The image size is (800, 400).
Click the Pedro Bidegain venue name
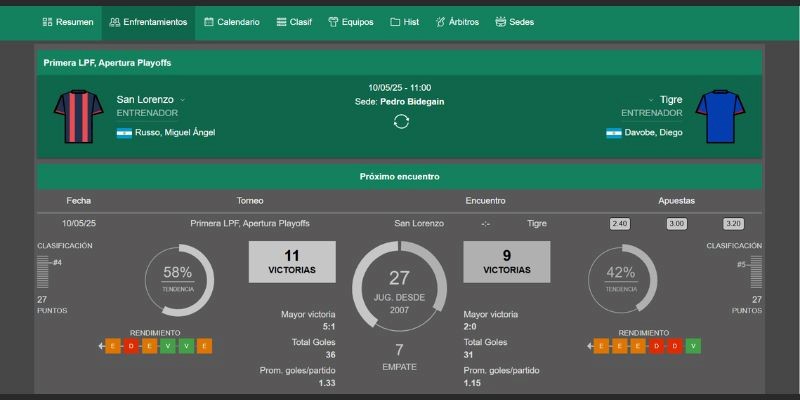point(412,102)
